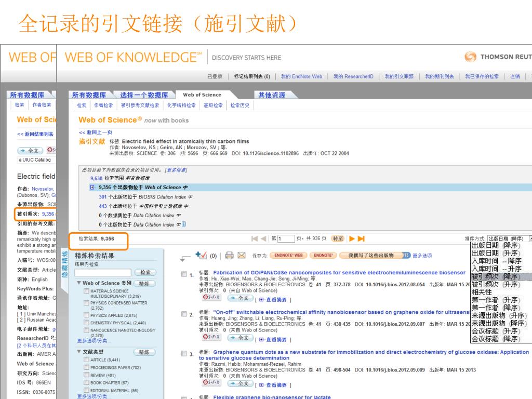532x399 pixels.
Task: Click 检索 button in refine panel
Action: 145,272
